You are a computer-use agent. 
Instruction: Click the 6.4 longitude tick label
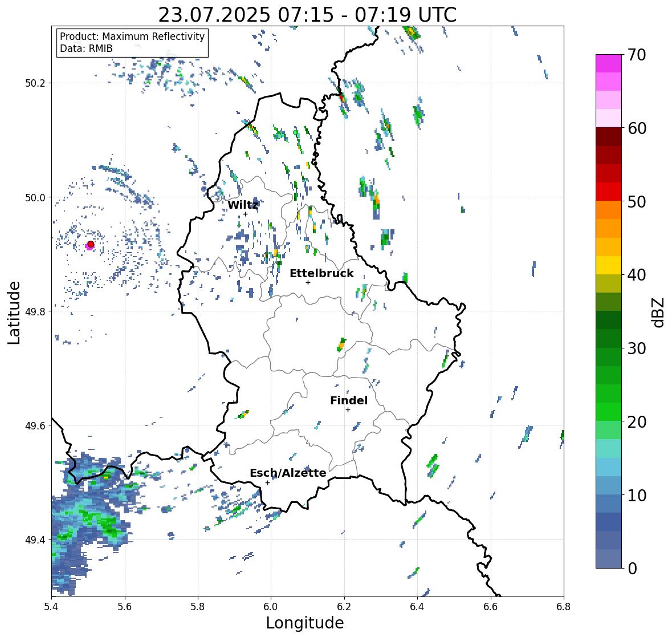click(417, 607)
